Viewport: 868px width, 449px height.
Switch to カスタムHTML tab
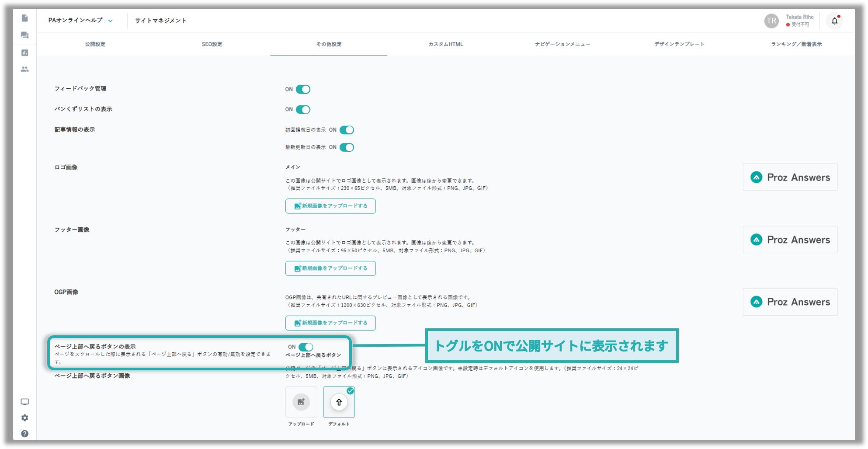[x=446, y=44]
